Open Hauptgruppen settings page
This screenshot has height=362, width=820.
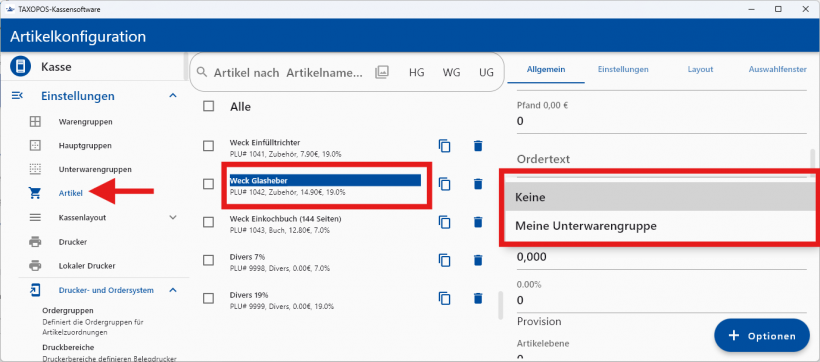[85, 145]
